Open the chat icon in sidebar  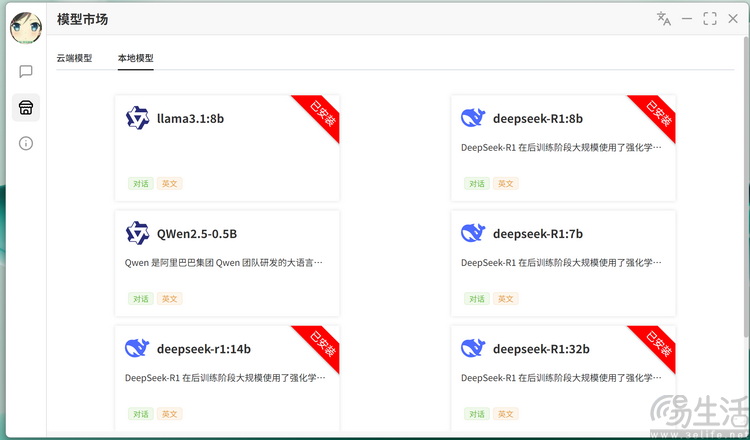(26, 72)
